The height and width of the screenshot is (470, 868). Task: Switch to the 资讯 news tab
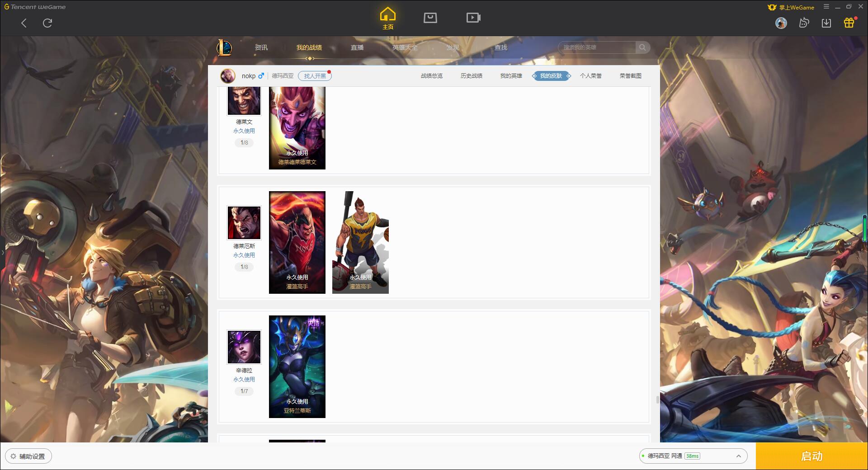pos(261,47)
